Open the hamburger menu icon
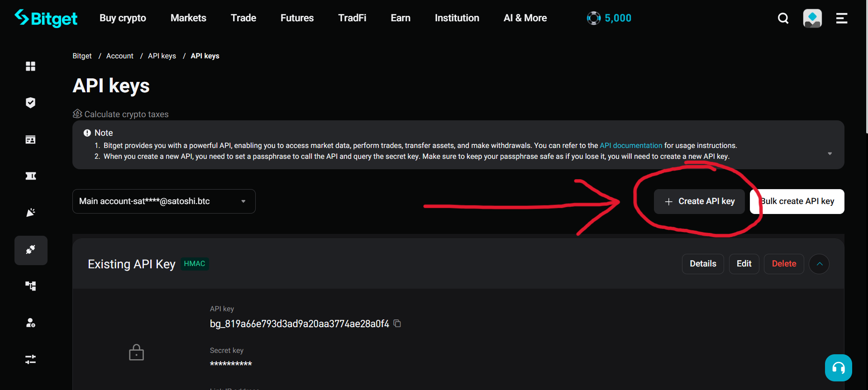 tap(841, 18)
